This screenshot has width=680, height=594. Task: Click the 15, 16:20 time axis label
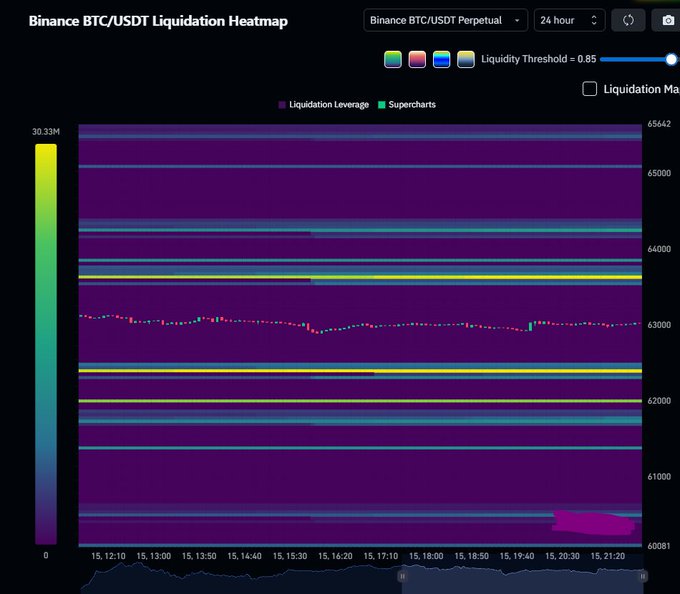(335, 556)
